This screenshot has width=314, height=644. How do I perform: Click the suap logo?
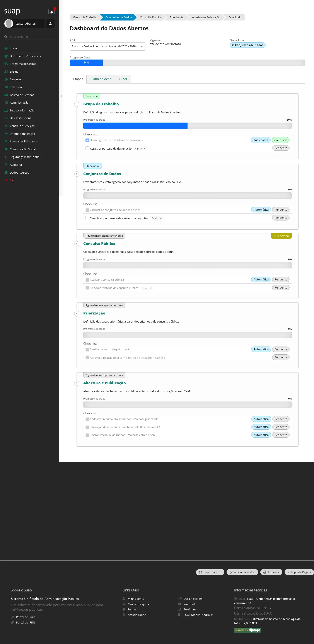pyautogui.click(x=12, y=11)
